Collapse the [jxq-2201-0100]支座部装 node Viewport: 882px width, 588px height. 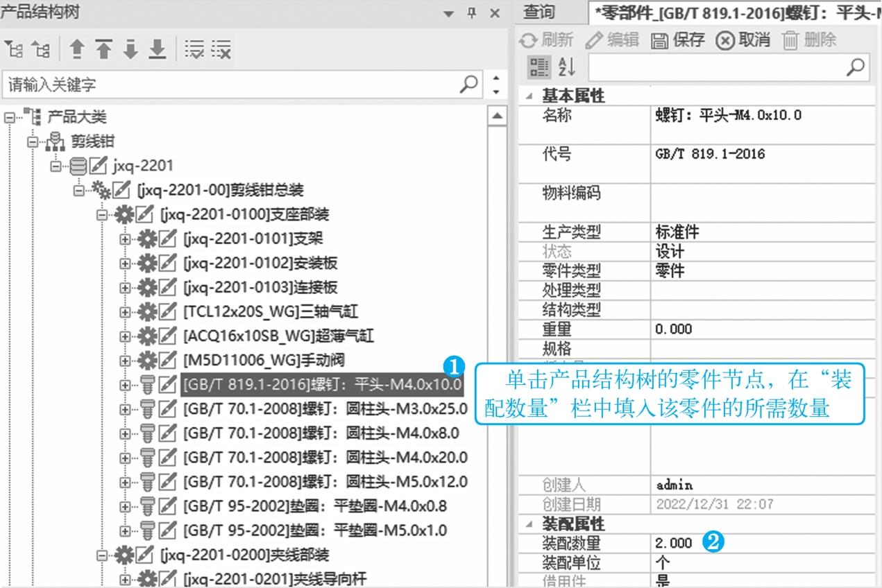click(x=101, y=215)
